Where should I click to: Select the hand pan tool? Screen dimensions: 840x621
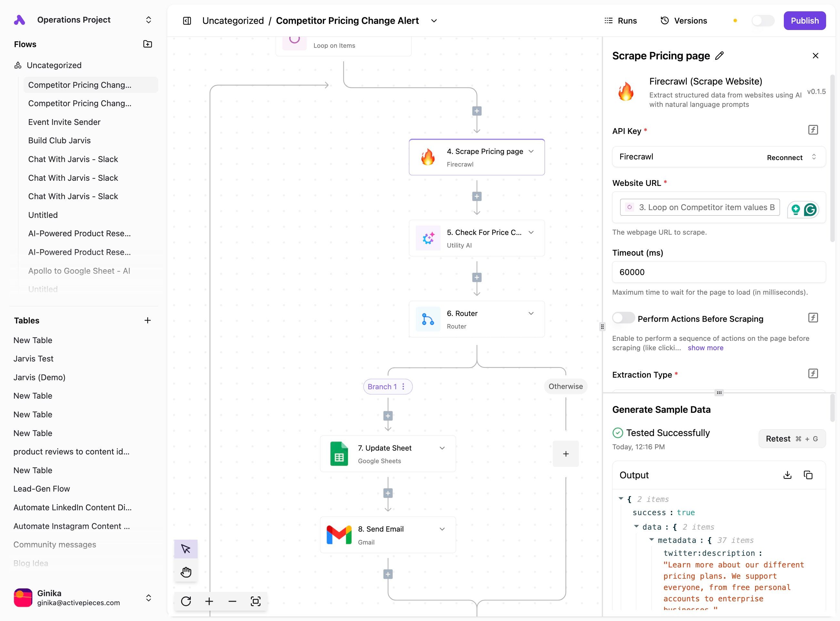click(186, 572)
